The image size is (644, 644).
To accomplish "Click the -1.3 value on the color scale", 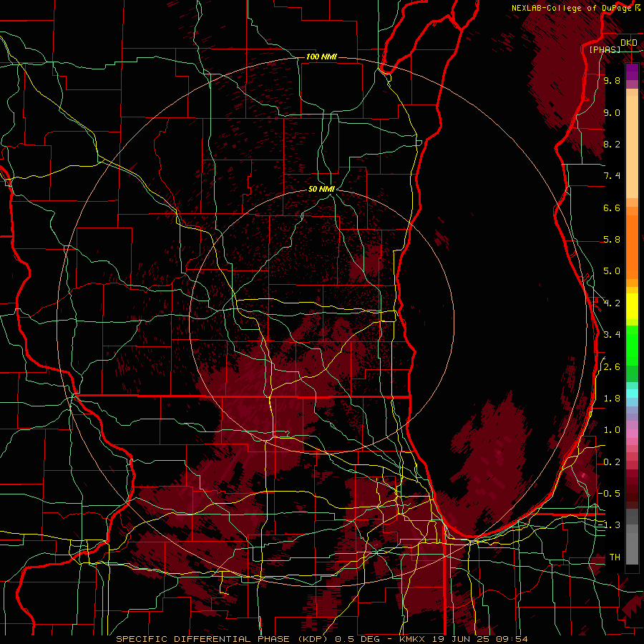I will click(x=609, y=525).
